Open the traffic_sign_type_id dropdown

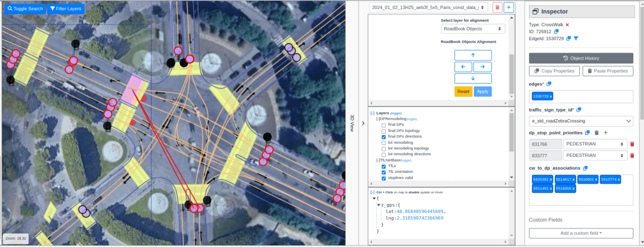(581, 121)
